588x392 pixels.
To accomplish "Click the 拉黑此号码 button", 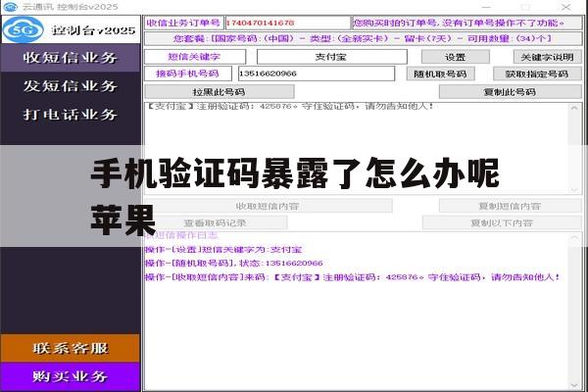I will tap(219, 92).
